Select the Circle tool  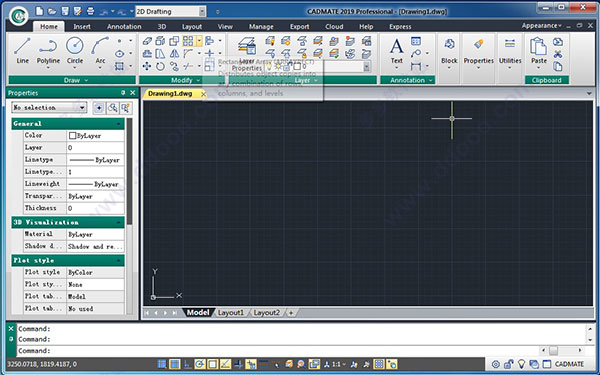[75, 52]
